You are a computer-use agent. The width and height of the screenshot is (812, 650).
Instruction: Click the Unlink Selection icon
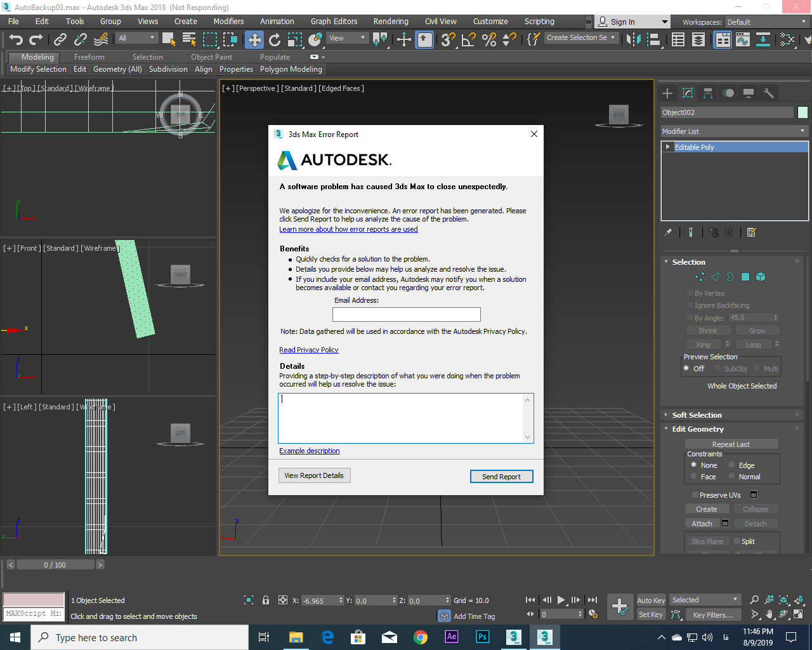tap(81, 39)
